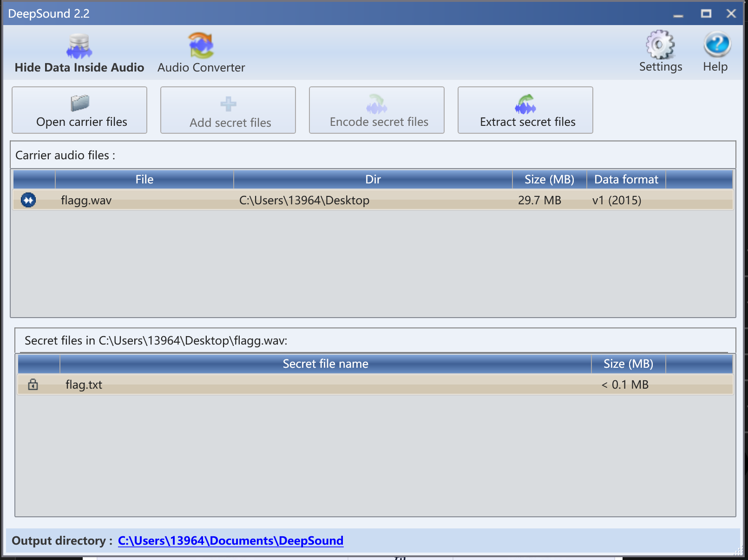Image resolution: width=748 pixels, height=560 pixels.
Task: Click the Encode secret files button
Action: (x=377, y=110)
